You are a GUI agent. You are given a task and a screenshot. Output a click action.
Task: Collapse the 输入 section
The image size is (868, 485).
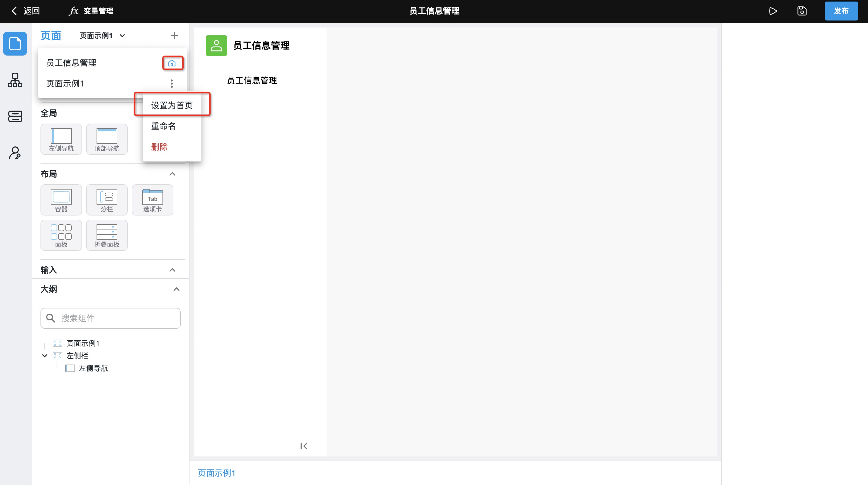pyautogui.click(x=172, y=270)
